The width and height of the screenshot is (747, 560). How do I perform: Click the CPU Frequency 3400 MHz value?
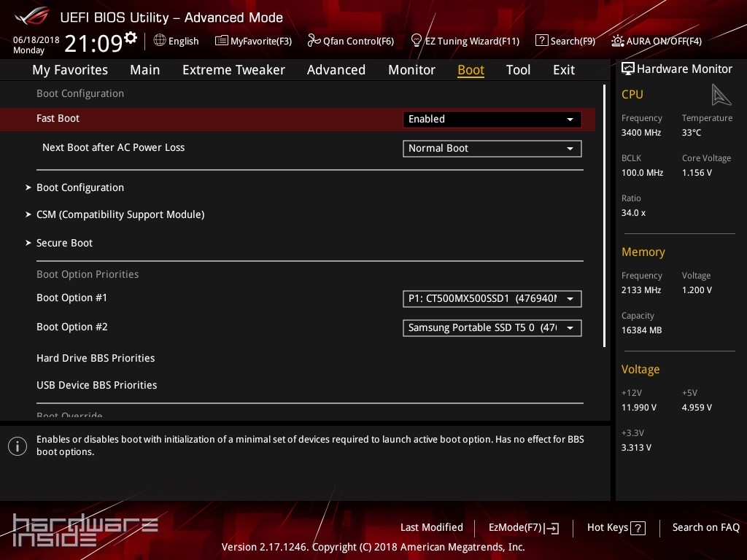click(x=640, y=133)
